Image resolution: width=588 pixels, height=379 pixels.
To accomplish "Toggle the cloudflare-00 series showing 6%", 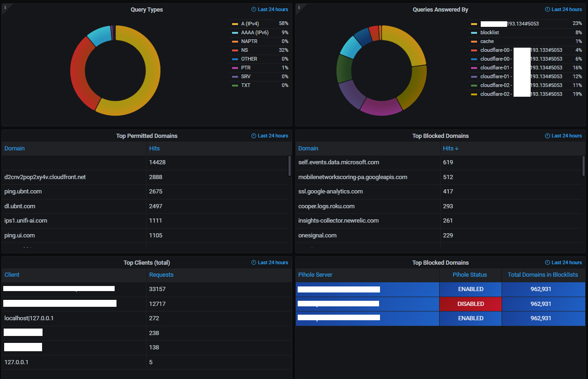I will (521, 59).
